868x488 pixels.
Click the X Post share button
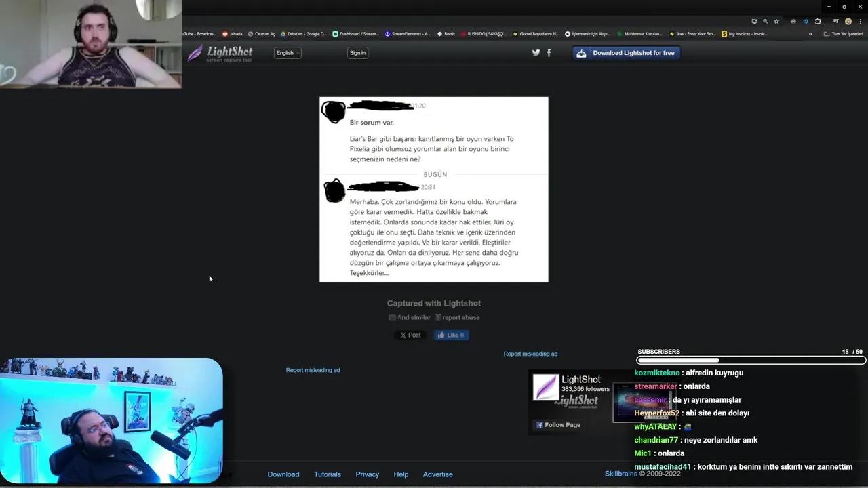410,335
